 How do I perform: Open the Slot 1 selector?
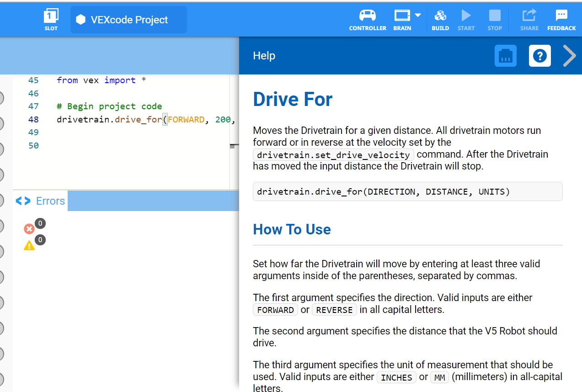[x=51, y=20]
